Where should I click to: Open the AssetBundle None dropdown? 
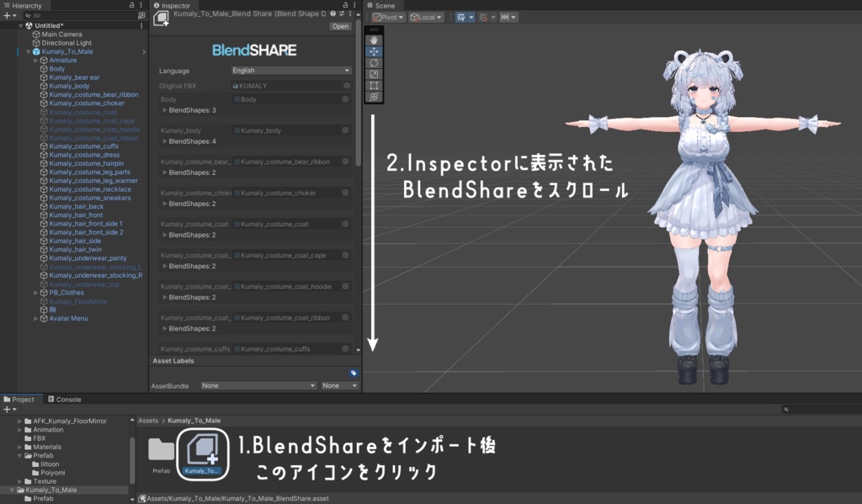pyautogui.click(x=258, y=386)
